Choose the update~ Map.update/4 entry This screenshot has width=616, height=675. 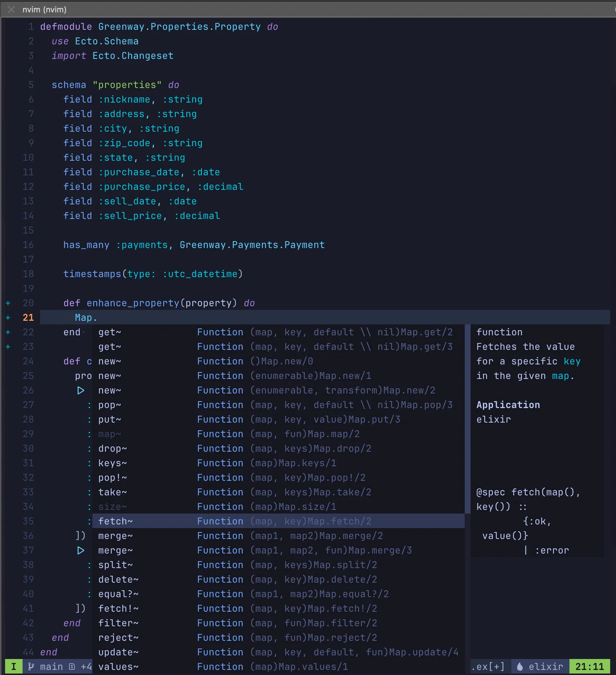tap(279, 652)
